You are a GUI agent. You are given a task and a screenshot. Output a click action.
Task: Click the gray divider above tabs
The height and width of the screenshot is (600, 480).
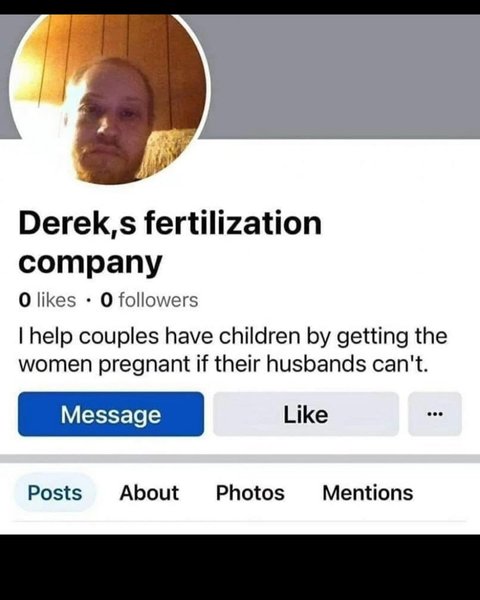coord(240,458)
